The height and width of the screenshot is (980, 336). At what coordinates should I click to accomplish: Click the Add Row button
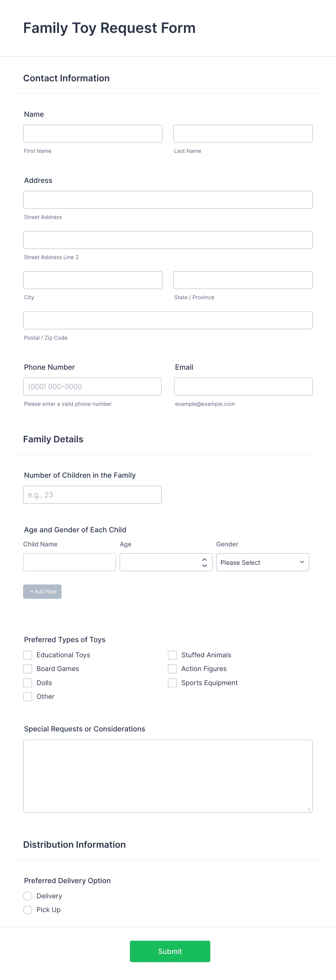coord(42,591)
